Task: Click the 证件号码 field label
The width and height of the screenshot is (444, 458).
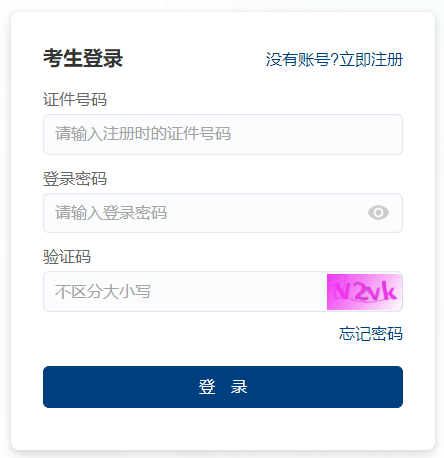Action: click(x=75, y=99)
